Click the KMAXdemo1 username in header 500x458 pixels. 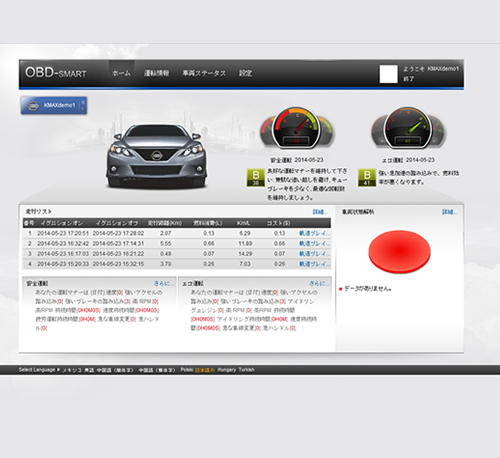[x=443, y=69]
